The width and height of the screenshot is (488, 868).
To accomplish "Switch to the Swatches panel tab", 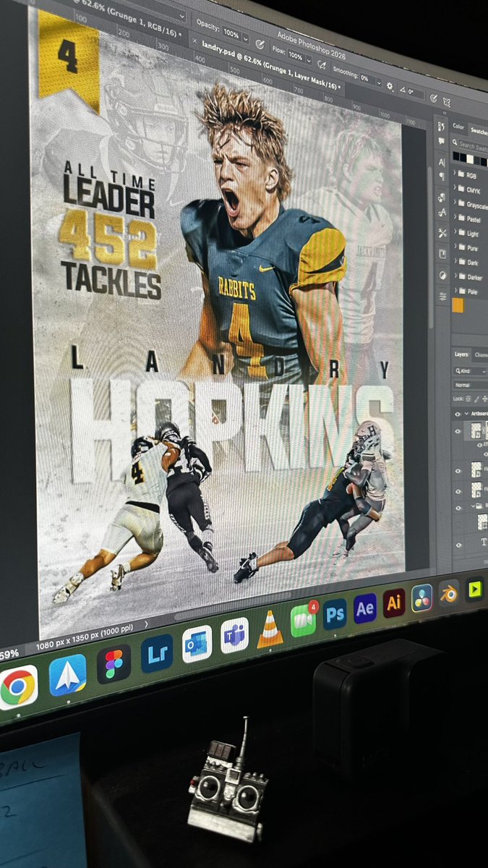I will point(479,130).
